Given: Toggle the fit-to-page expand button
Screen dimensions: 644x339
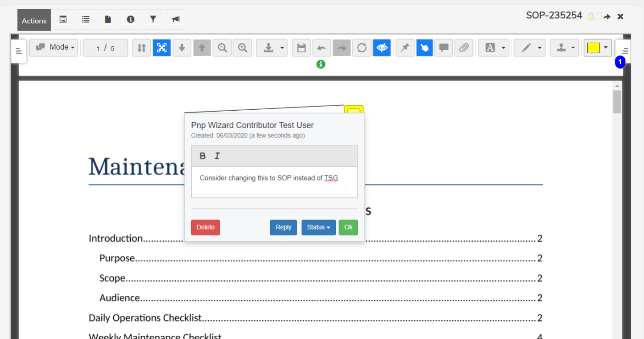Looking at the screenshot, I should pos(161,48).
